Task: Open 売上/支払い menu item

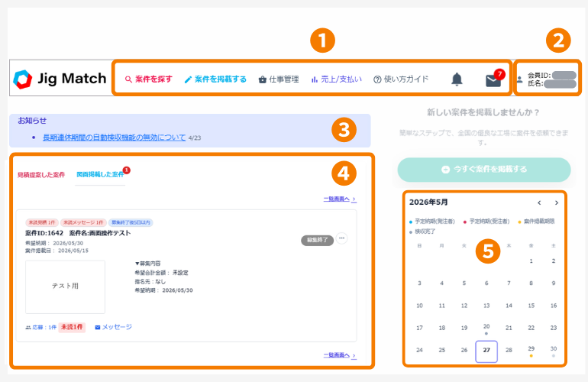Action: (336, 79)
